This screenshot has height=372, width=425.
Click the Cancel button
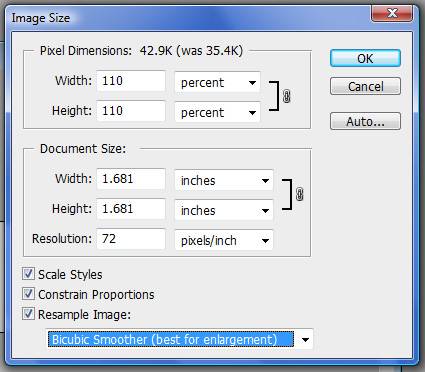(x=365, y=86)
